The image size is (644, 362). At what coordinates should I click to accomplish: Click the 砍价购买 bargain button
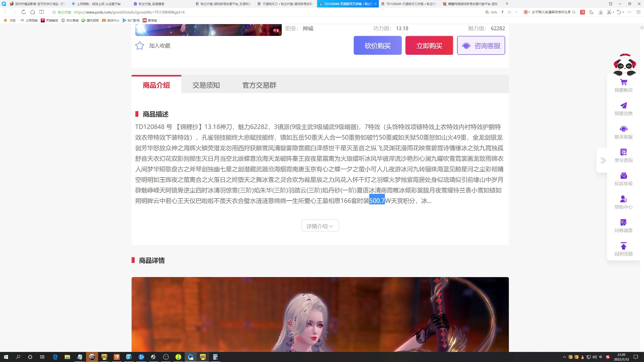point(377,46)
